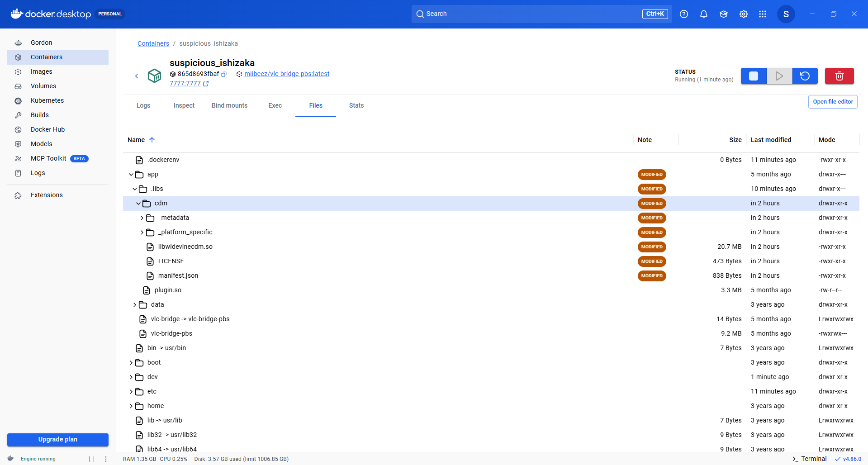The image size is (868, 465).
Task: Restart the suspicious_ishizaka container
Action: pyautogui.click(x=805, y=76)
